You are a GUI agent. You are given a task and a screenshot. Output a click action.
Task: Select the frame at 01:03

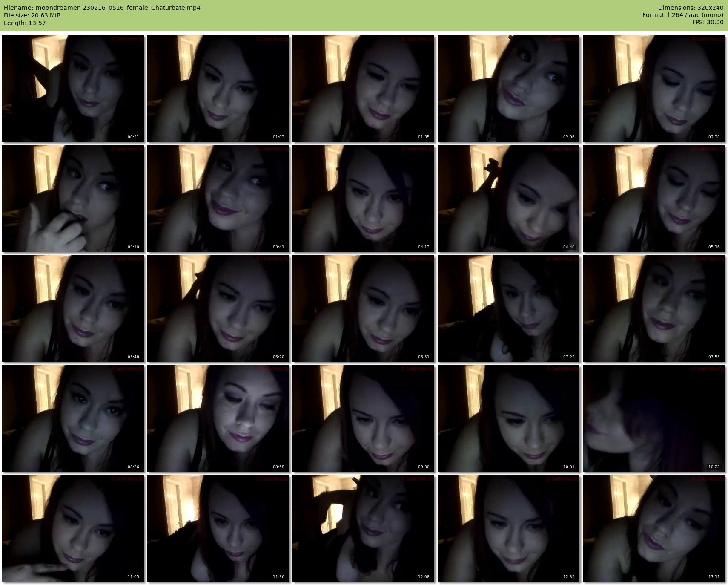(x=218, y=89)
